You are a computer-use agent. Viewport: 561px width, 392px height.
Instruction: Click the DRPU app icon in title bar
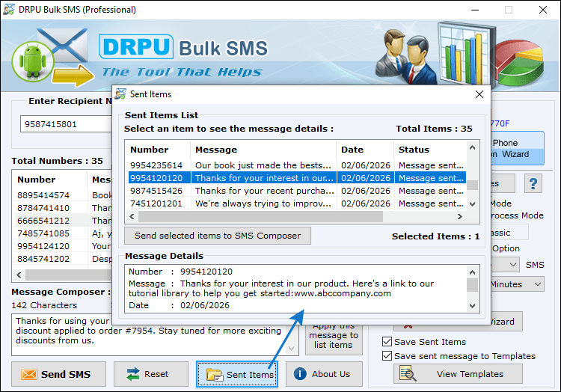9,9
